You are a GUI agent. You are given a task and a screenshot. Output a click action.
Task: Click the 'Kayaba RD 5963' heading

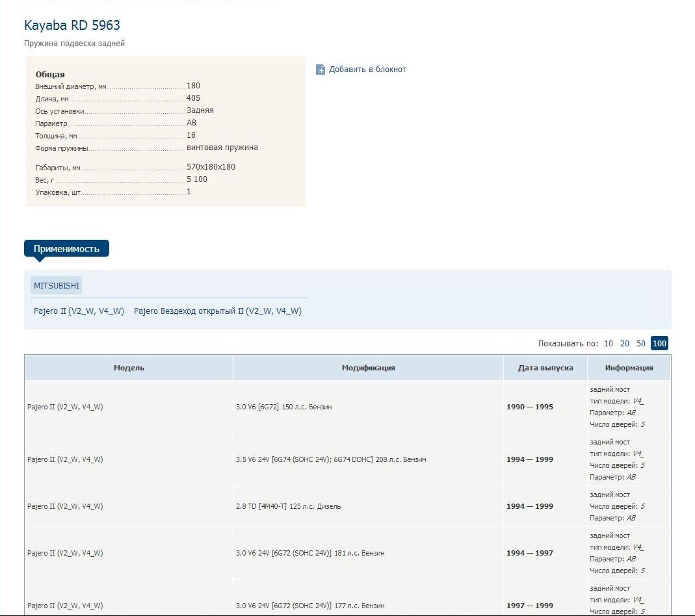click(x=72, y=25)
